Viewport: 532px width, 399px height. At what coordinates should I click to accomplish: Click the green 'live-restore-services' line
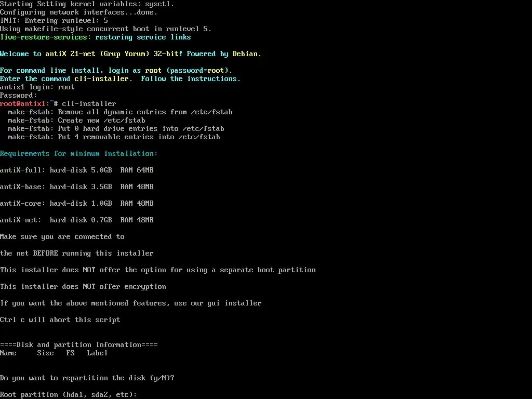(96, 37)
